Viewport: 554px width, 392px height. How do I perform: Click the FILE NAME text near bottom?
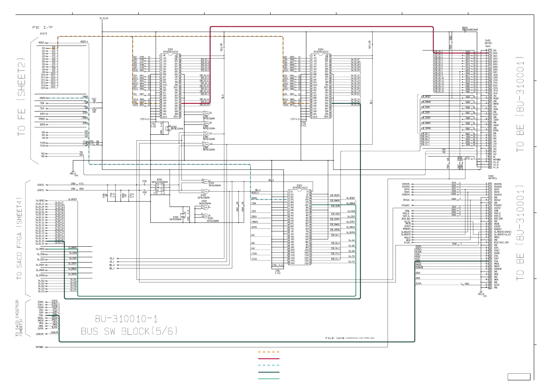[335, 338]
